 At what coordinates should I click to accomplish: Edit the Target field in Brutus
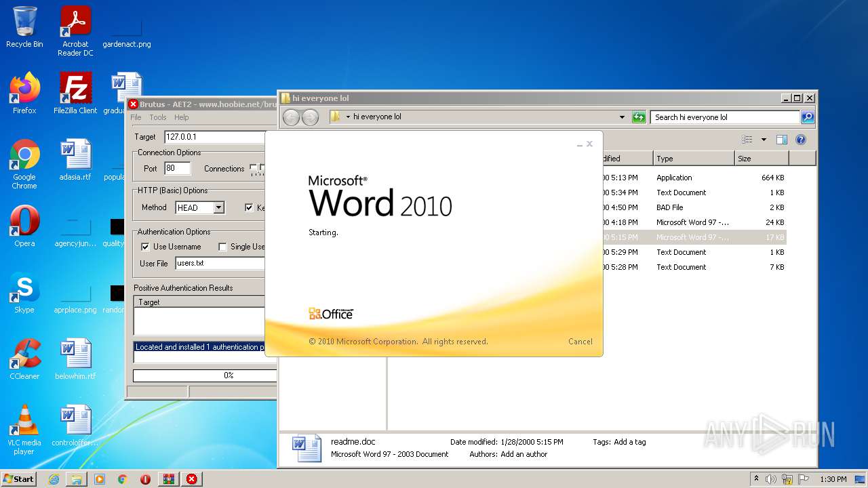pyautogui.click(x=214, y=137)
